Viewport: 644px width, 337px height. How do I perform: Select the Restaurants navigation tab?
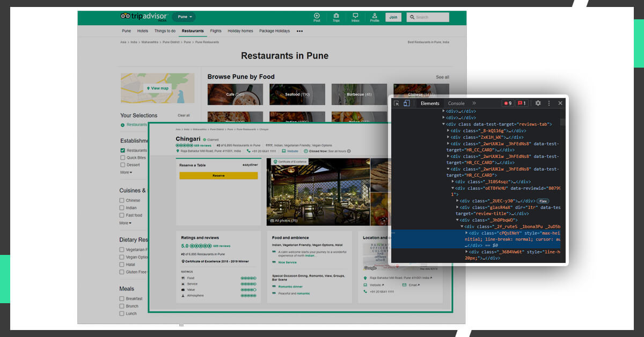click(x=193, y=31)
